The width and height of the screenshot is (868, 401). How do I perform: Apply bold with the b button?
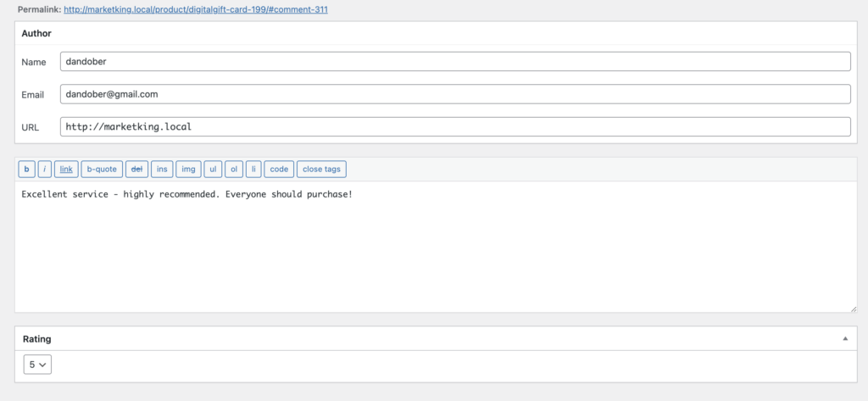coord(26,169)
